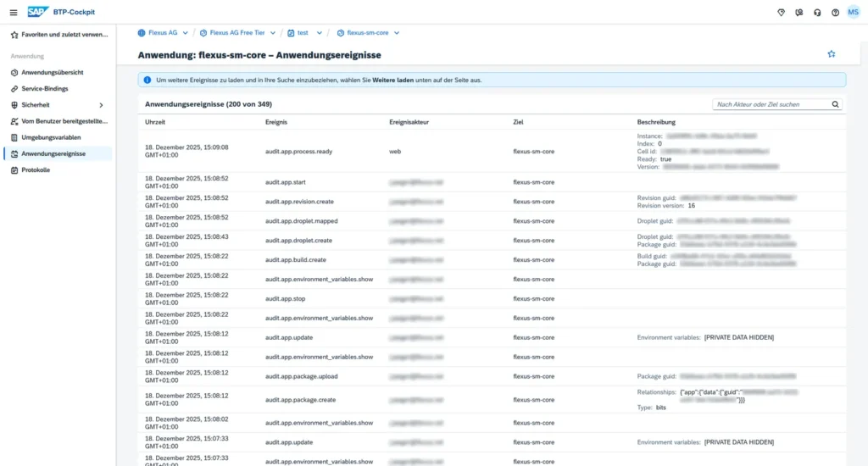The image size is (868, 466).
Task: Navigate to test space breadcrumb link
Action: [x=303, y=33]
